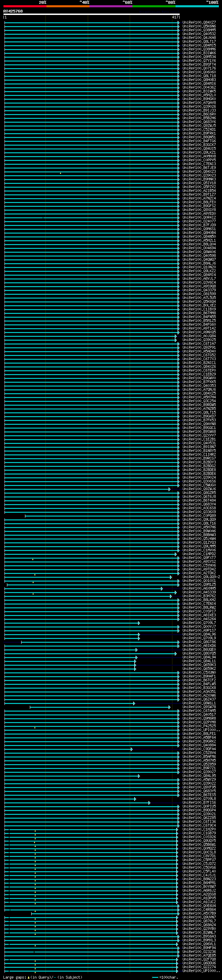Open hit label UniRef100_Q8LT17

coord(199,41)
